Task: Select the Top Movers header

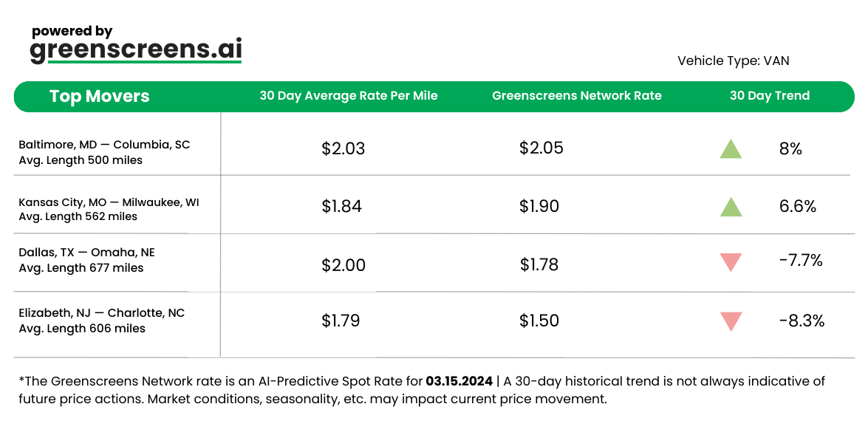Action: (100, 97)
